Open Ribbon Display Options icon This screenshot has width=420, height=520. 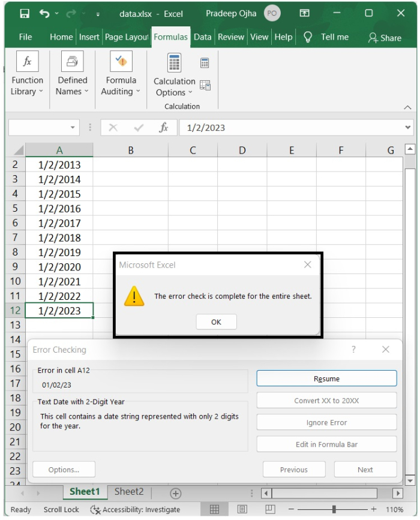click(304, 13)
